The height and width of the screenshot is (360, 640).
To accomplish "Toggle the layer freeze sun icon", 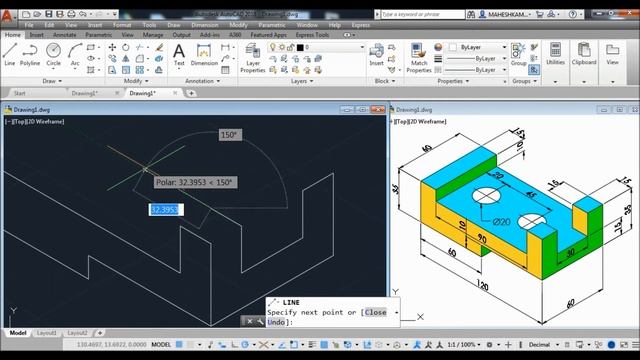I will tap(282, 47).
